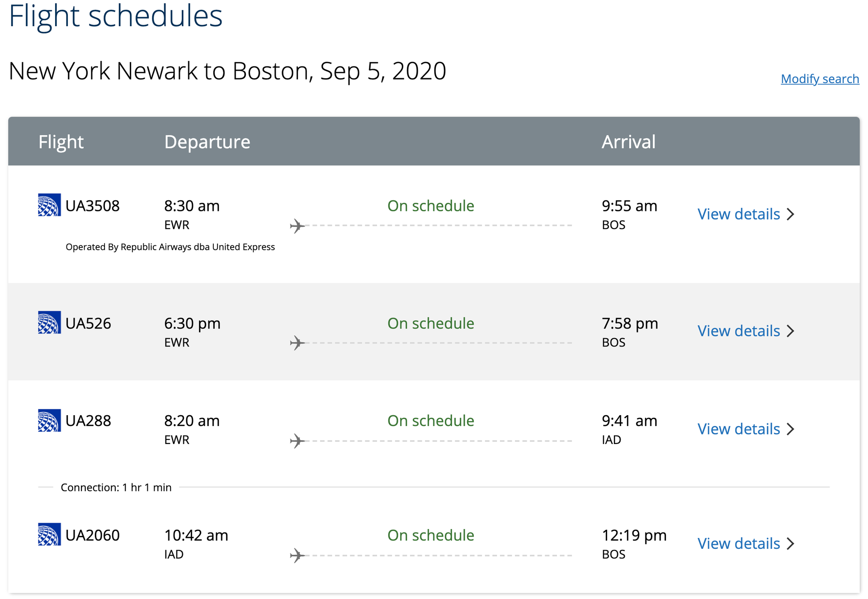Click the United logo for flight UA2060

point(49,534)
